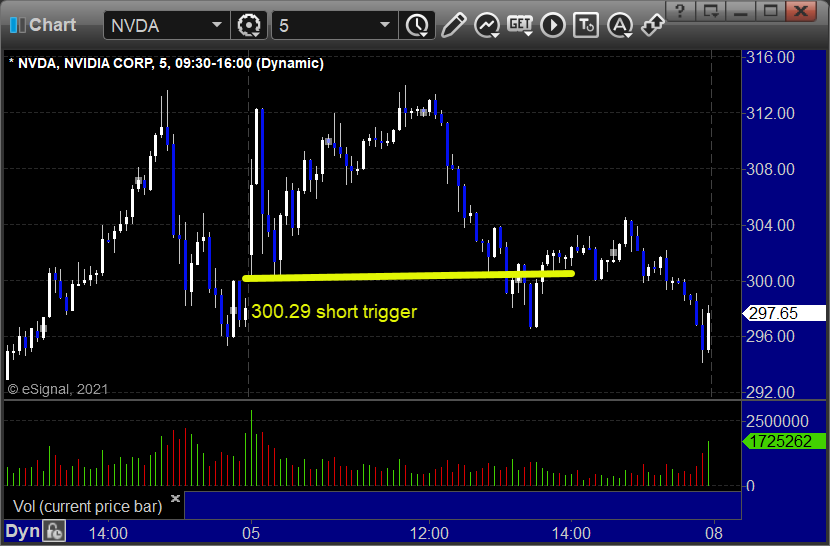The image size is (830, 546).
Task: Select the pencil drawing tool
Action: [x=453, y=25]
